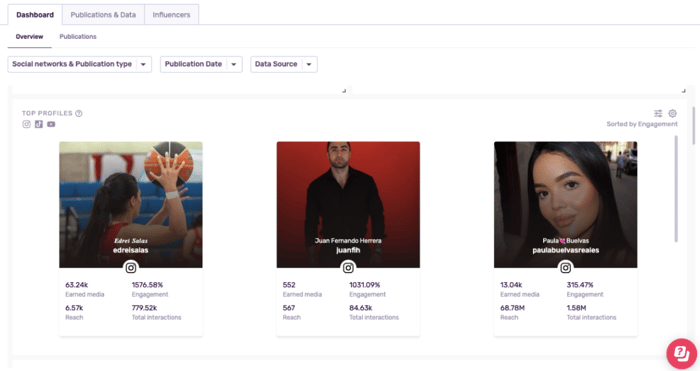Expand Social networks & Publication type dropdown
Viewport: 700px width, 371px height.
point(79,64)
